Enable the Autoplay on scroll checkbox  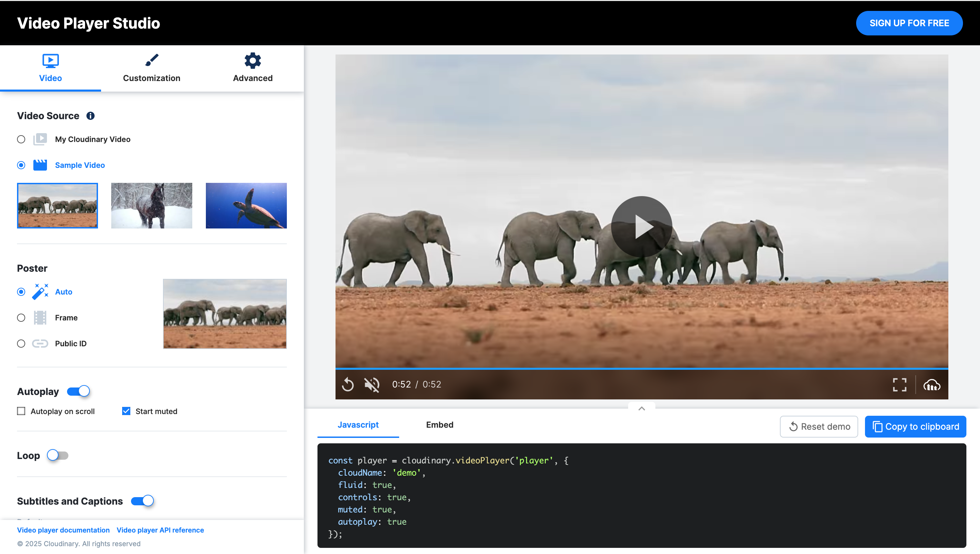click(x=21, y=411)
